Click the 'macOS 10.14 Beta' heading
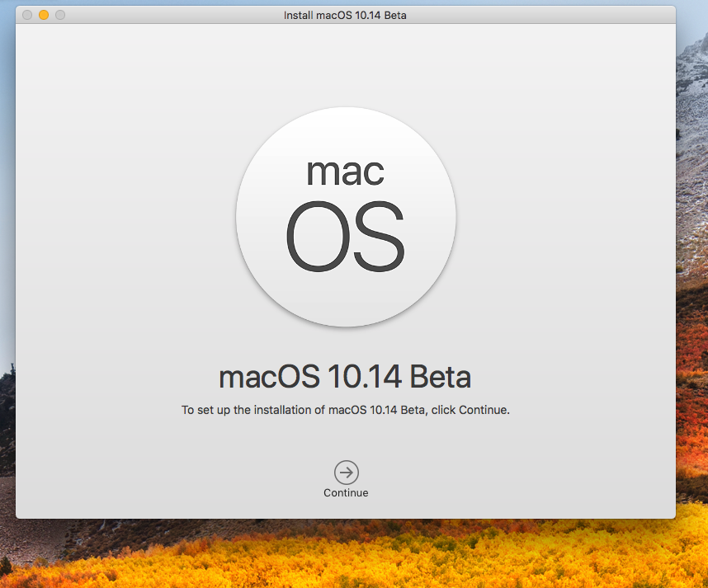Image resolution: width=708 pixels, height=588 pixels. click(345, 377)
